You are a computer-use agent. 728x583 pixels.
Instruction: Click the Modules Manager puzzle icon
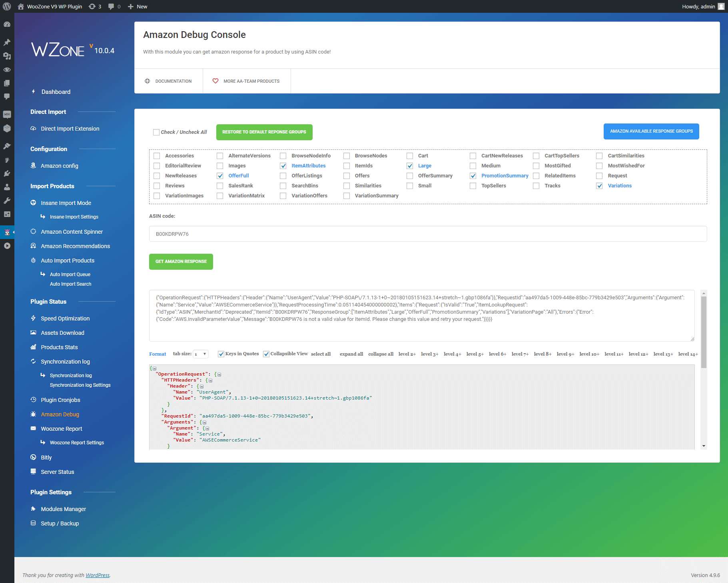33,509
